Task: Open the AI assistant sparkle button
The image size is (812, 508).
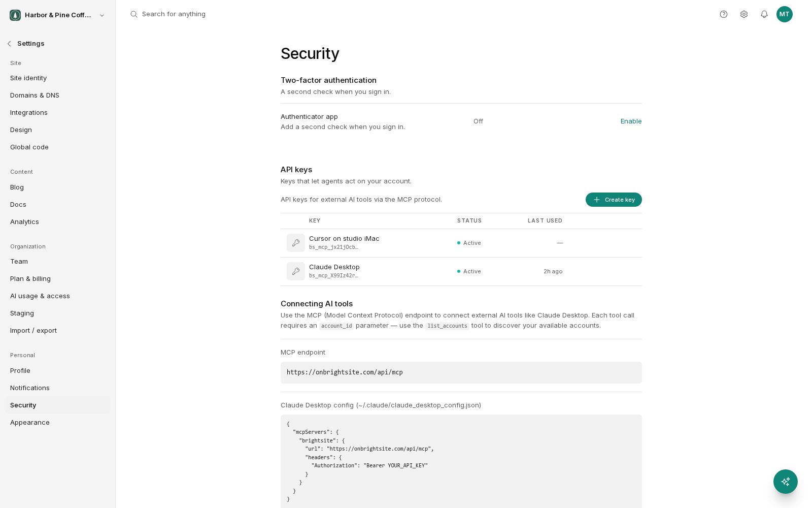Action: pos(786,482)
